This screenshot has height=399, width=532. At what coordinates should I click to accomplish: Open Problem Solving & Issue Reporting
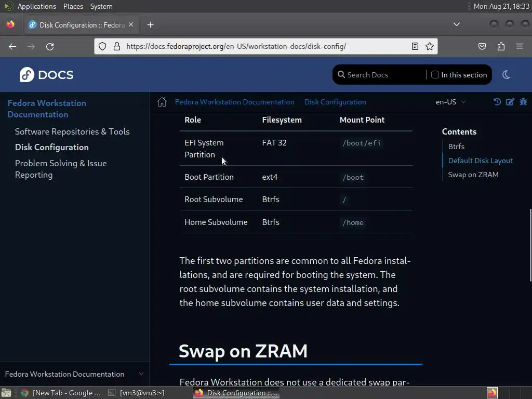tap(61, 169)
